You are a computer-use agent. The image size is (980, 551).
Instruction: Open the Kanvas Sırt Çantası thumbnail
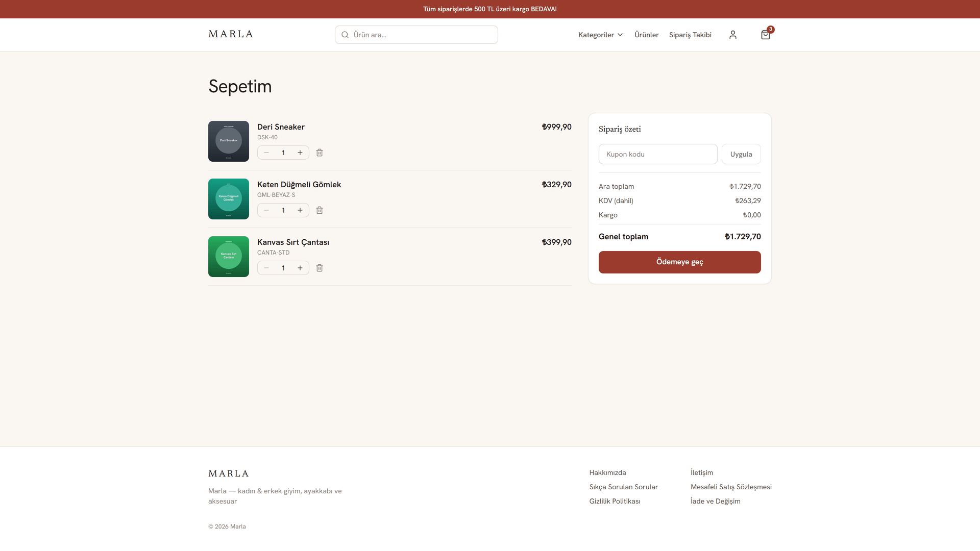tap(229, 257)
